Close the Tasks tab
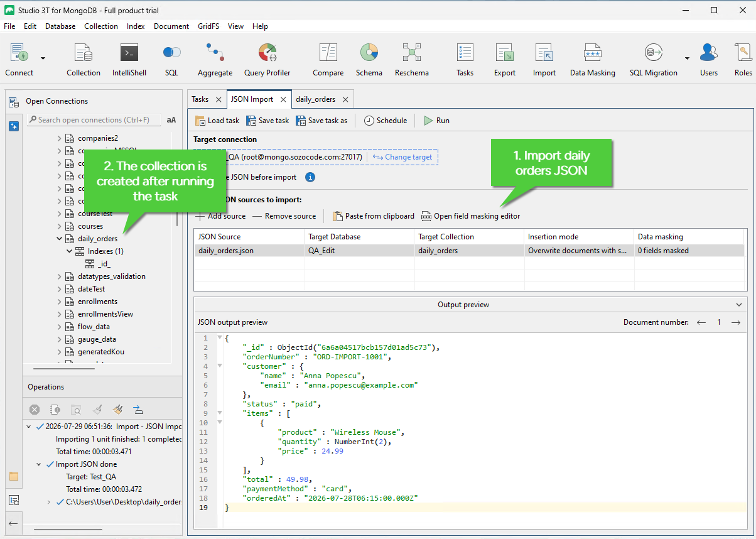 219,99
